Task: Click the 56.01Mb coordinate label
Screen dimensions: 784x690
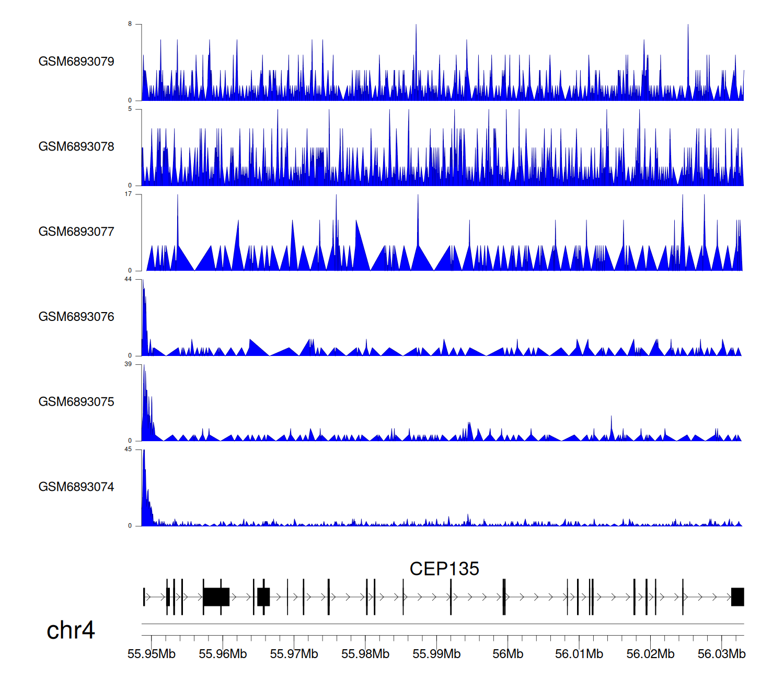Action: [579, 654]
